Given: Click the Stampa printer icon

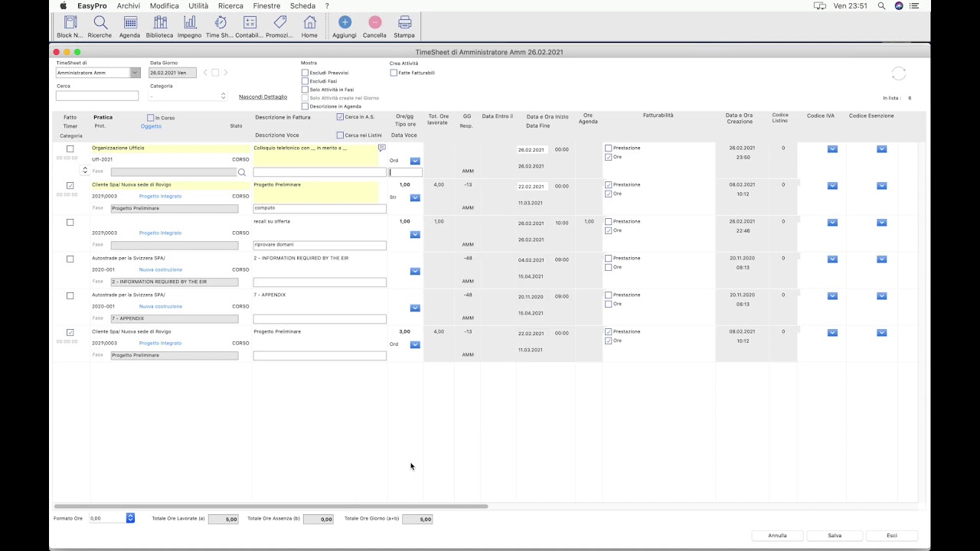Looking at the screenshot, I should (404, 23).
